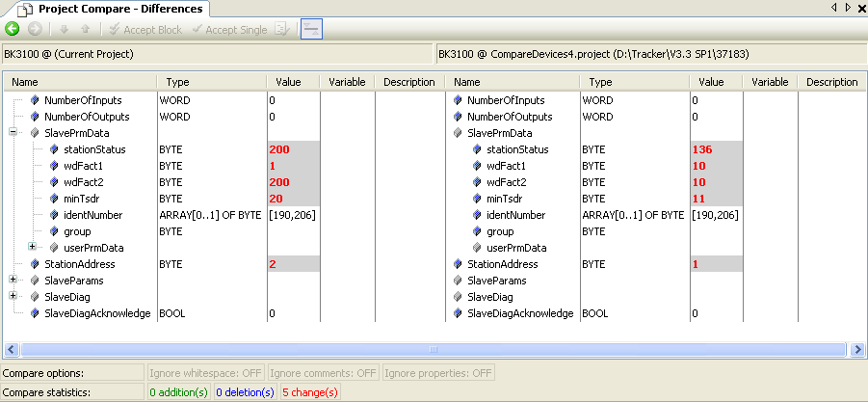Click the tab scroll right arrow
Viewport: 868px width, 402px height.
[x=848, y=8]
